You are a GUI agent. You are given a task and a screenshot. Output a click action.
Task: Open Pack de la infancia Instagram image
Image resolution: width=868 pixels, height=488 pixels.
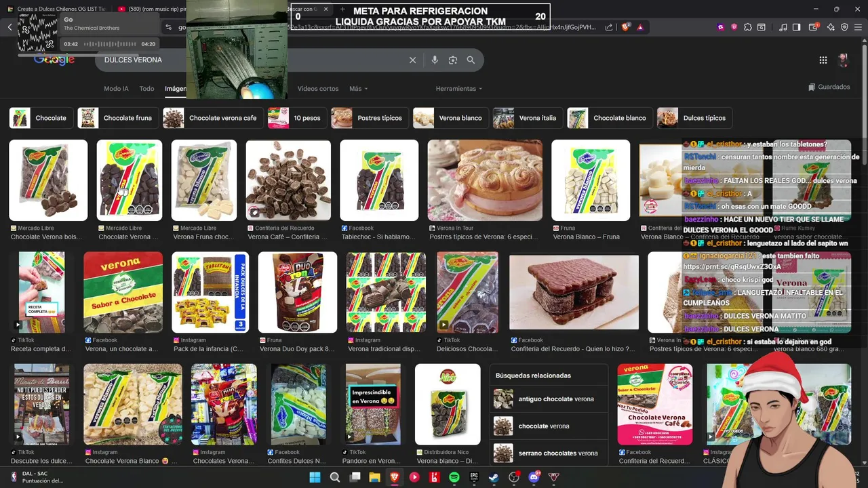coord(210,292)
